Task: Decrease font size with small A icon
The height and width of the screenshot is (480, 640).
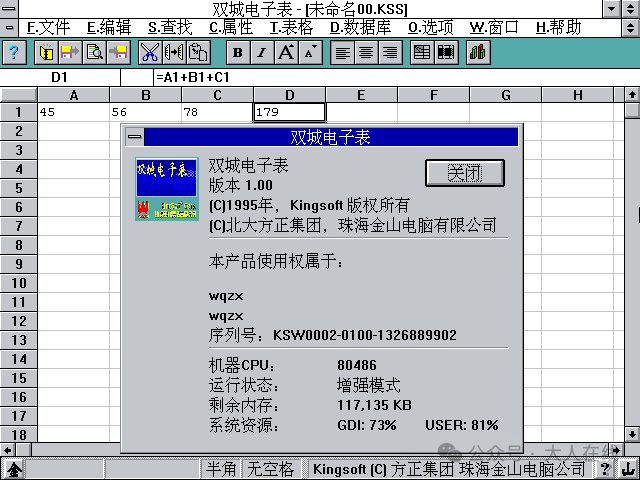Action: click(x=310, y=53)
